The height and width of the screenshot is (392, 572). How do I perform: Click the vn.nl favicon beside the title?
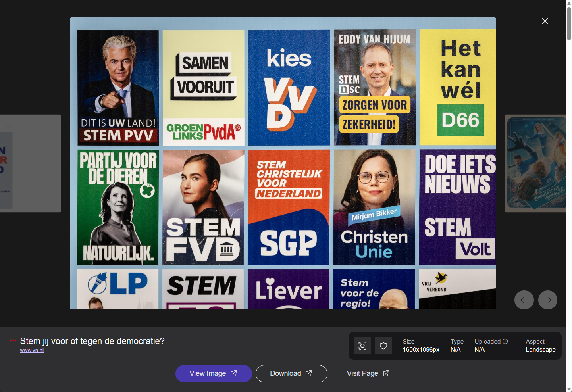point(13,340)
